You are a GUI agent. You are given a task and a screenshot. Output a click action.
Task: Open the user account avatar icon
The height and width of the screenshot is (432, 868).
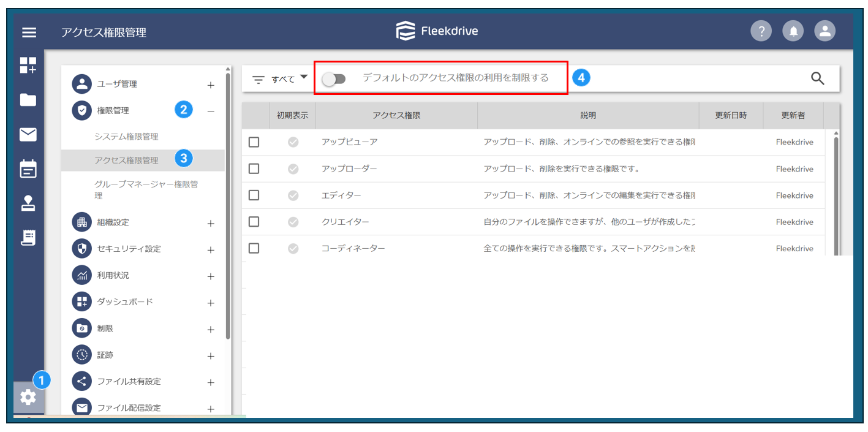(x=825, y=31)
